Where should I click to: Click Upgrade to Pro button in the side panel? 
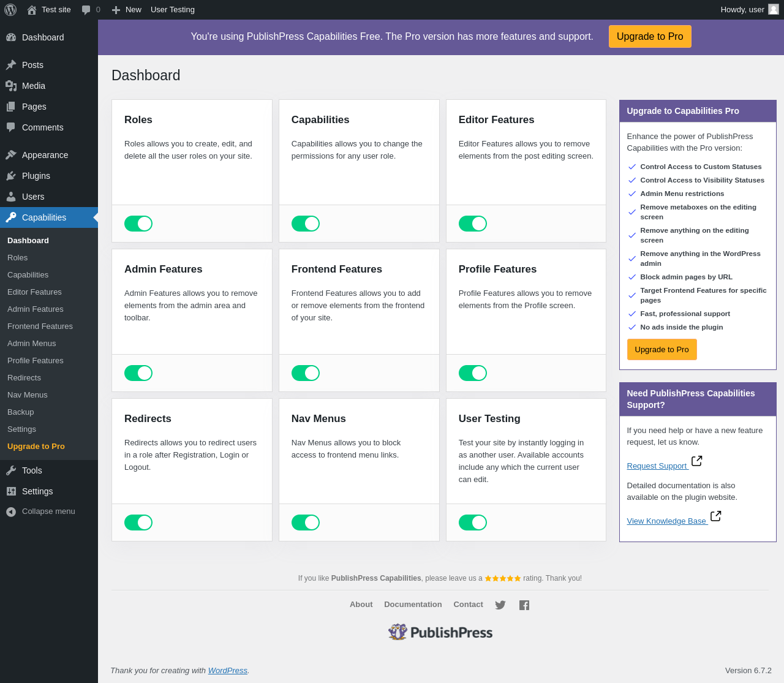tap(661, 350)
